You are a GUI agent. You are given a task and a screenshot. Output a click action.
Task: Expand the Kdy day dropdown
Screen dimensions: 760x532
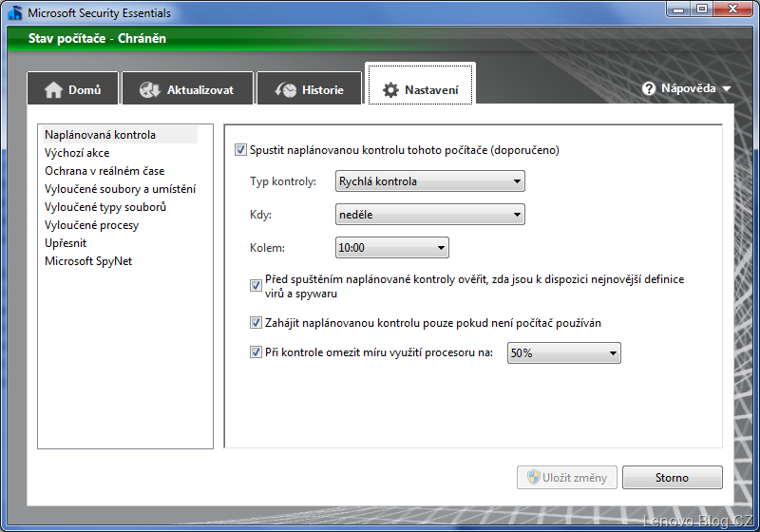430,215
